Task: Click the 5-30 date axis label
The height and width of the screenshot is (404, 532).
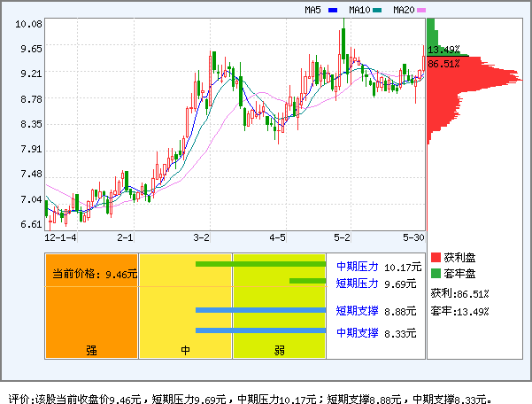Action: click(x=413, y=237)
